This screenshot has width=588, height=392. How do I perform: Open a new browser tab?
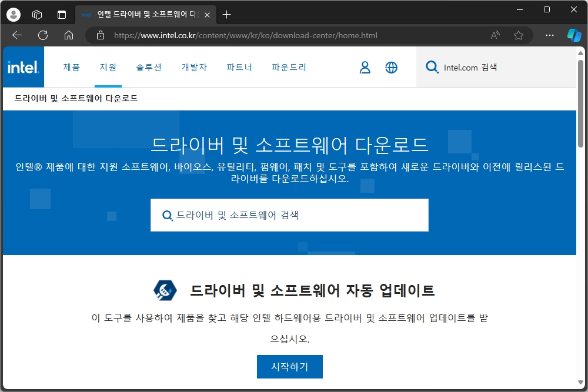point(226,15)
